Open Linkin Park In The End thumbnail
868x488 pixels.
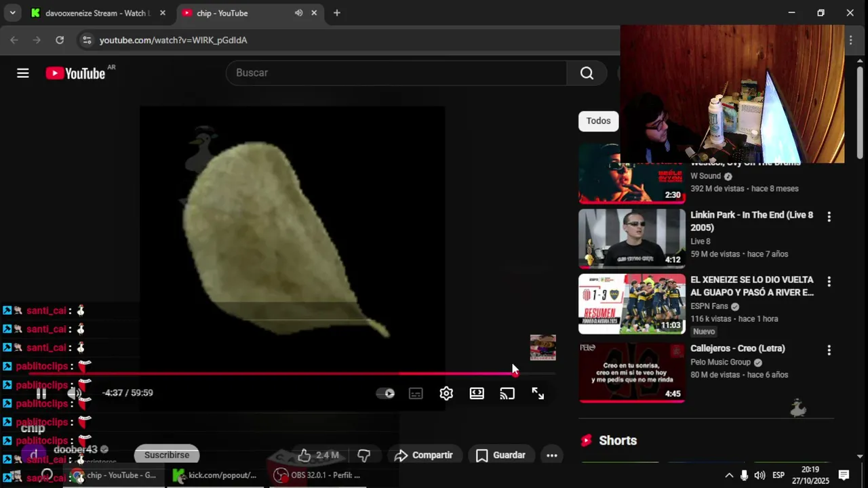point(632,239)
